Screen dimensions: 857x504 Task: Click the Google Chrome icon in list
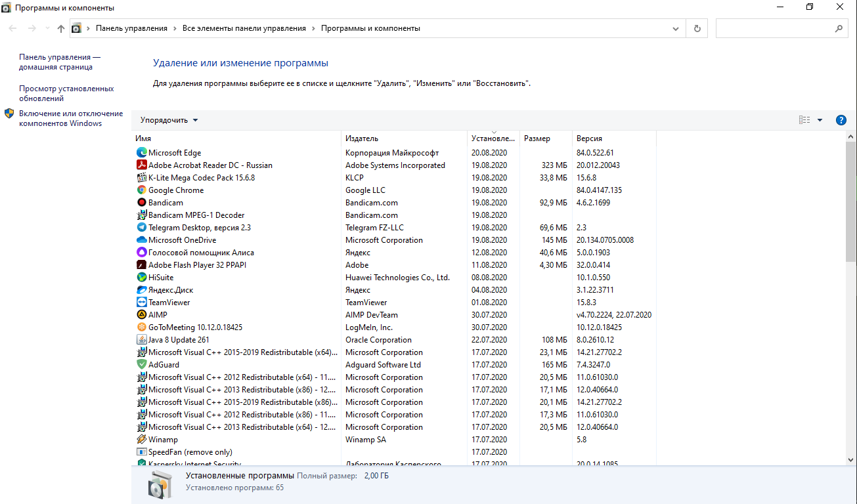tap(141, 190)
